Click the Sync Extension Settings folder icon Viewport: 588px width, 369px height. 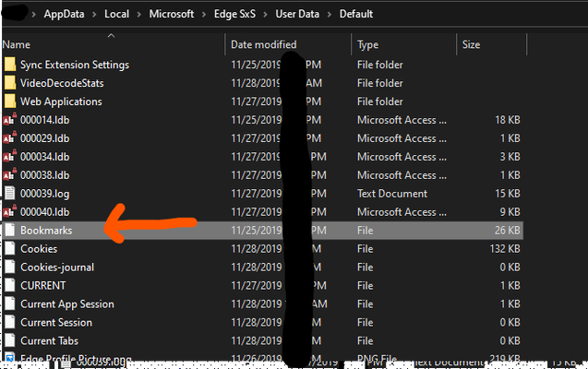[x=10, y=65]
